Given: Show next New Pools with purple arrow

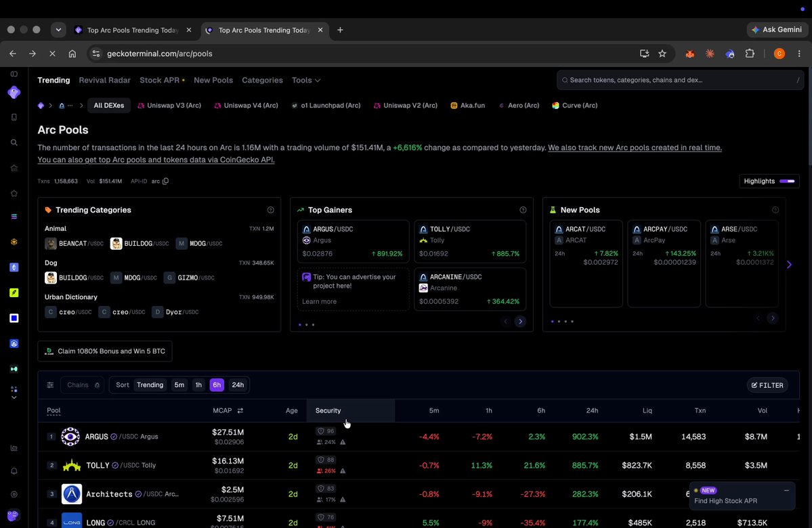Looking at the screenshot, I should pos(789,265).
